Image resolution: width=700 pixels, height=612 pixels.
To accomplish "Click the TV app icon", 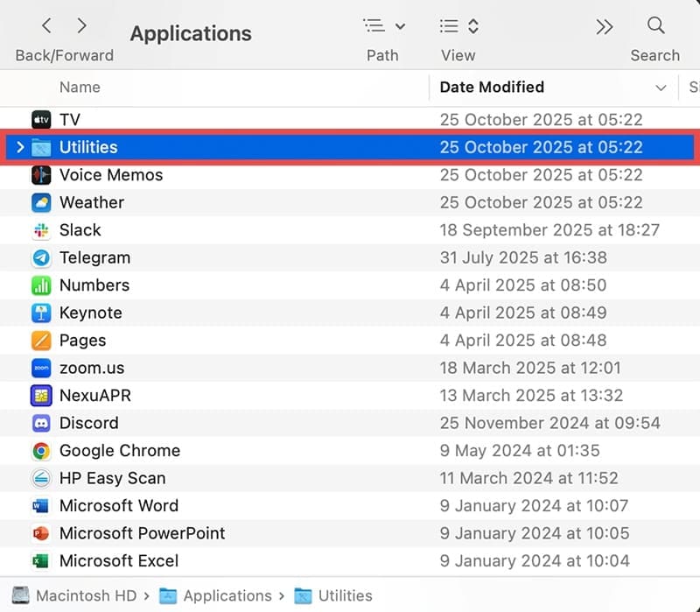I will (x=41, y=120).
